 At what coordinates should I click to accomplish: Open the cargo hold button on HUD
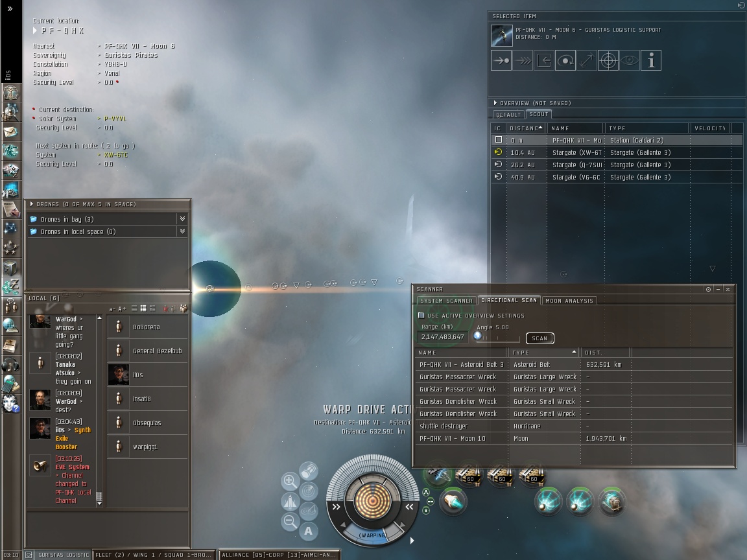click(308, 471)
